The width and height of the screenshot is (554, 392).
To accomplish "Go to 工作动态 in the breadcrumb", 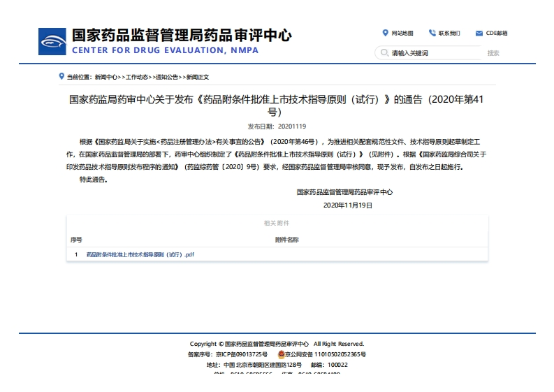I will click(x=136, y=77).
